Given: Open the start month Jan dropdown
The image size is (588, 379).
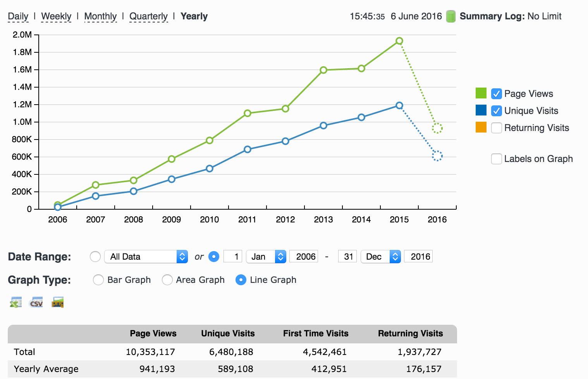Looking at the screenshot, I should pos(266,257).
